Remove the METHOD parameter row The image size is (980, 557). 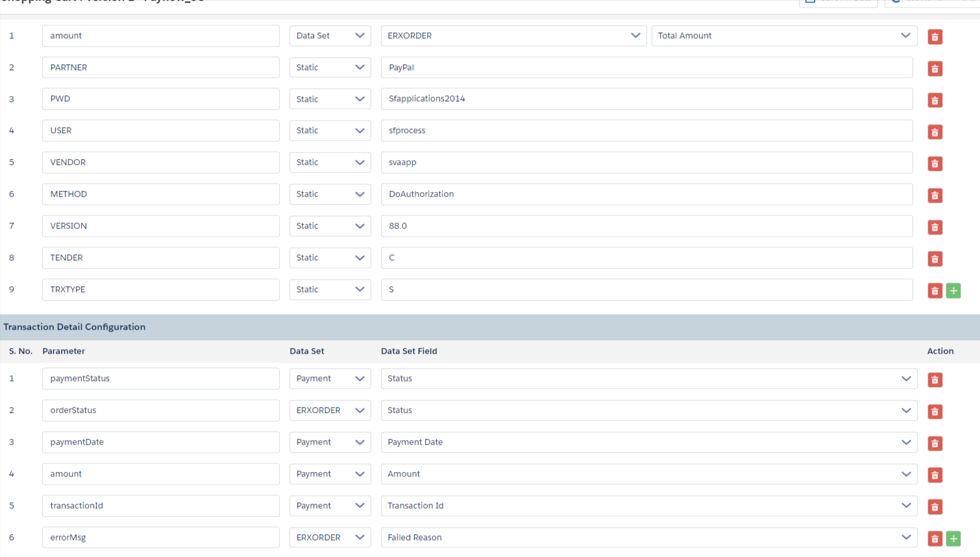(935, 195)
